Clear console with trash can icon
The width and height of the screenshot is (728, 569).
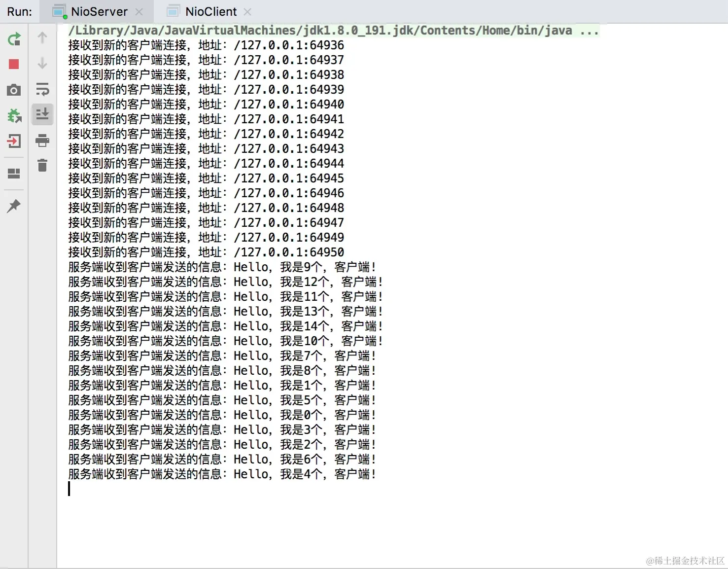[x=42, y=165]
